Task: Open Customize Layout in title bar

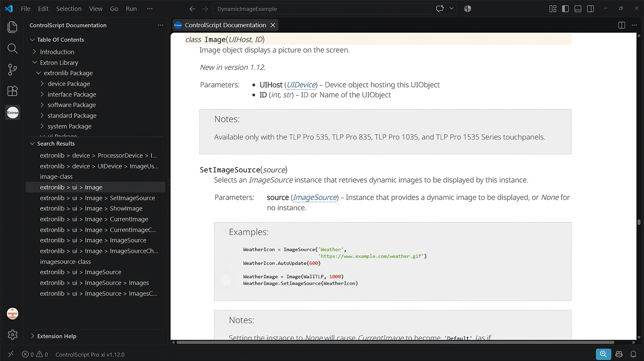Action: (x=553, y=9)
